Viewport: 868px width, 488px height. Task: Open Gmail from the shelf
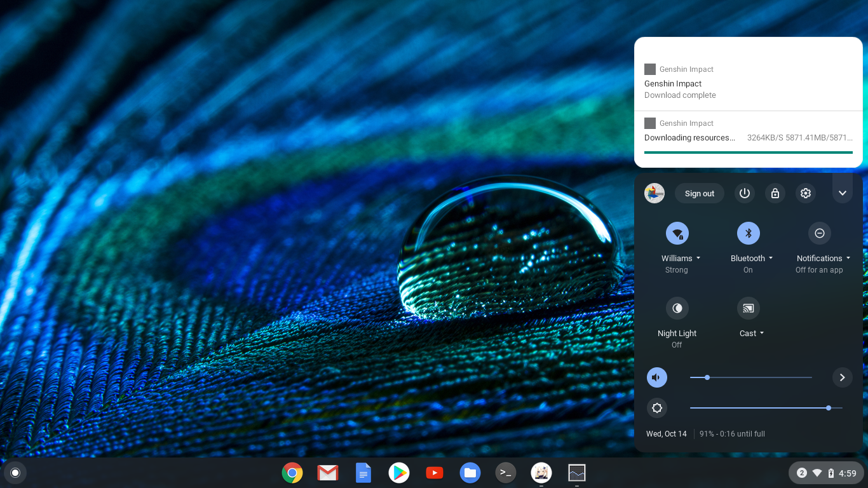coord(328,473)
